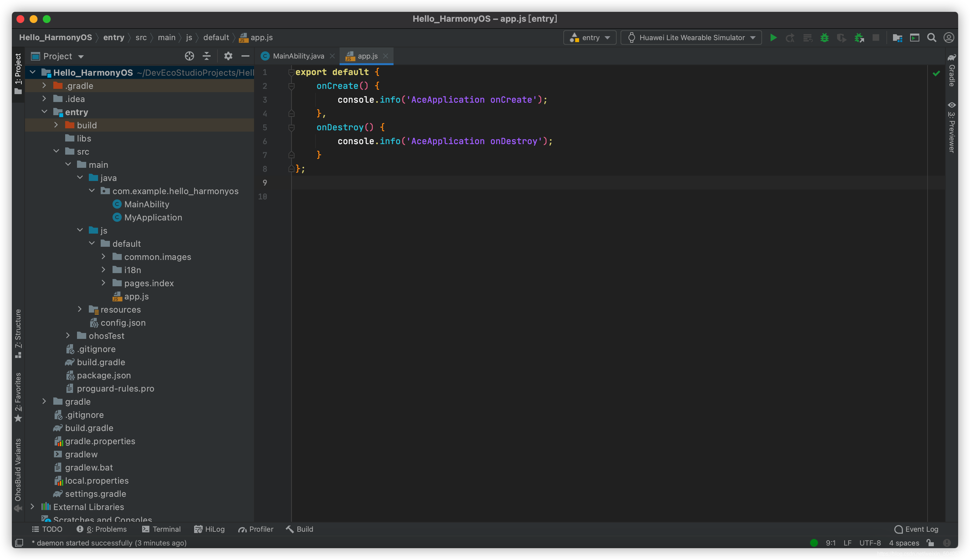This screenshot has height=560, width=970.
Task: Collapse the entry module node
Action: (x=44, y=112)
